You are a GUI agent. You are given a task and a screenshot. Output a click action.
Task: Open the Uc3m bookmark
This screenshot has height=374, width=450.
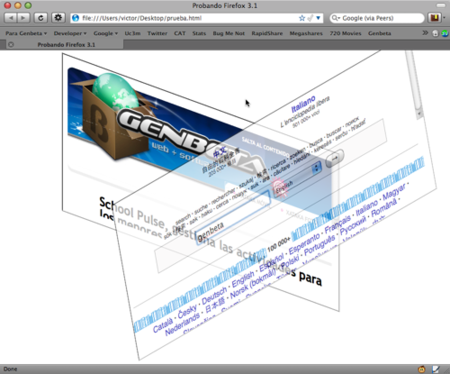point(132,33)
